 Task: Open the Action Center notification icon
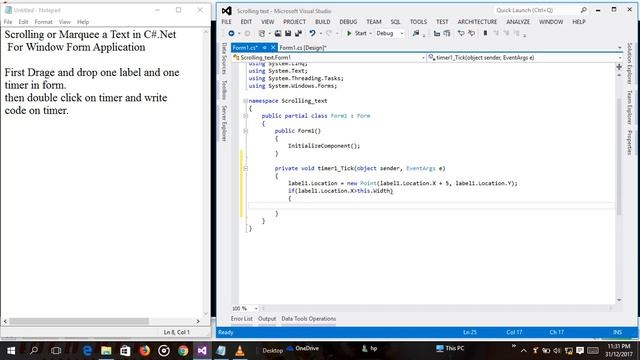point(580,351)
